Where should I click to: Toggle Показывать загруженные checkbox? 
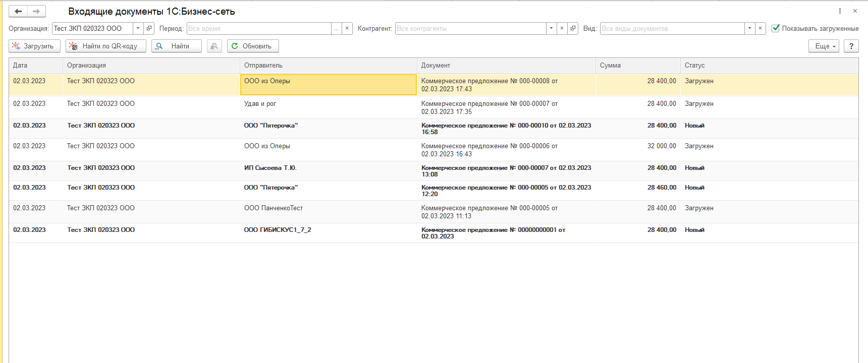776,28
